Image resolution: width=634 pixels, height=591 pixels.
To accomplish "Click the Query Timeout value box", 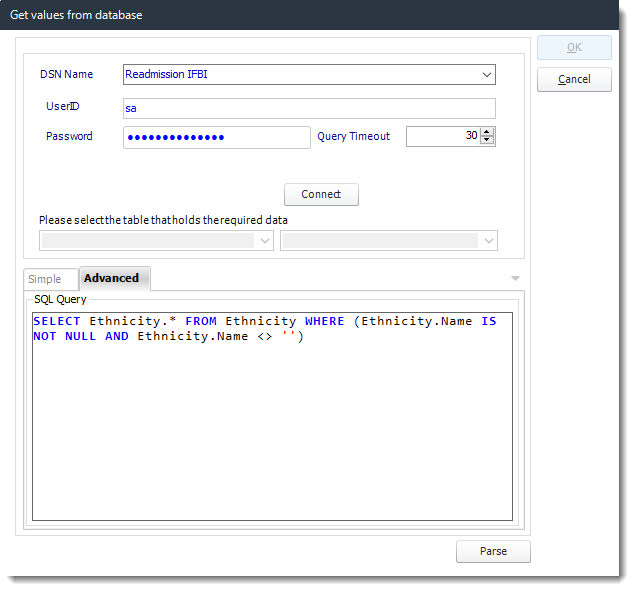I will tap(443, 136).
